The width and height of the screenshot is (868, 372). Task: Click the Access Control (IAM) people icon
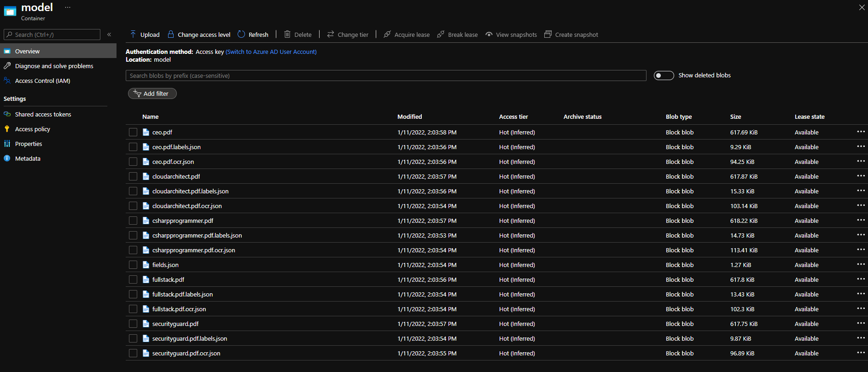(7, 81)
